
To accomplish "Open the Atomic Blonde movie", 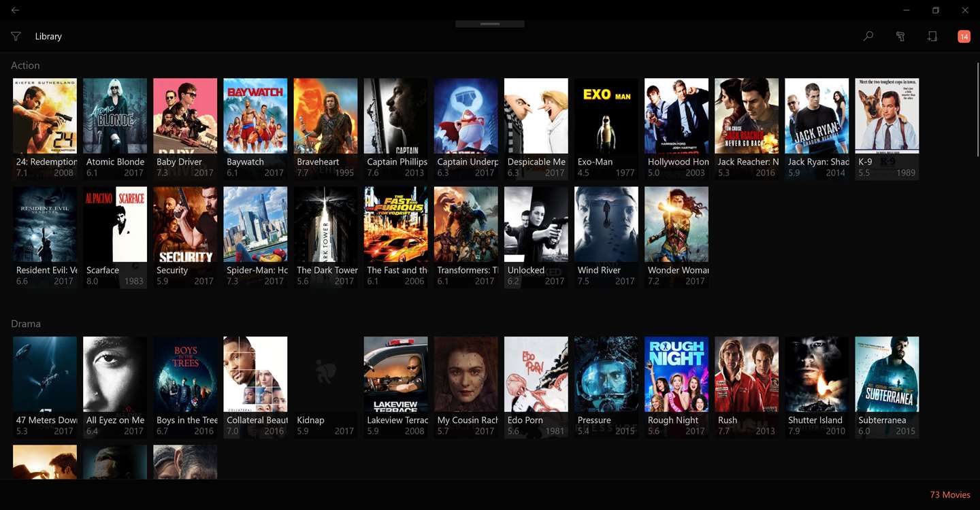I will [115, 129].
